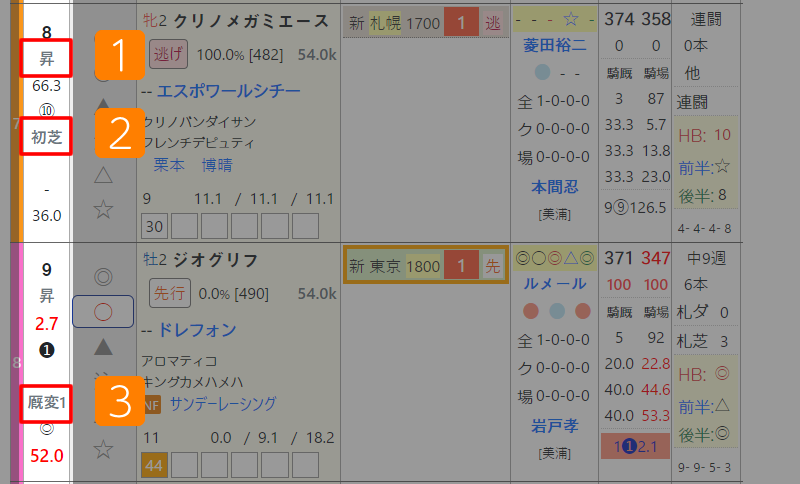Select the ◎ mark for ジオグリフ

coord(102,277)
